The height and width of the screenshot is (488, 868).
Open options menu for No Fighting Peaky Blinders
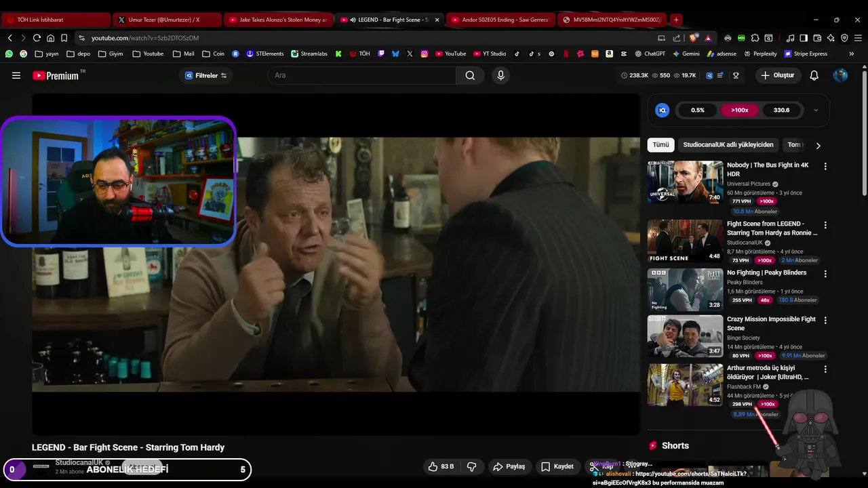click(825, 274)
